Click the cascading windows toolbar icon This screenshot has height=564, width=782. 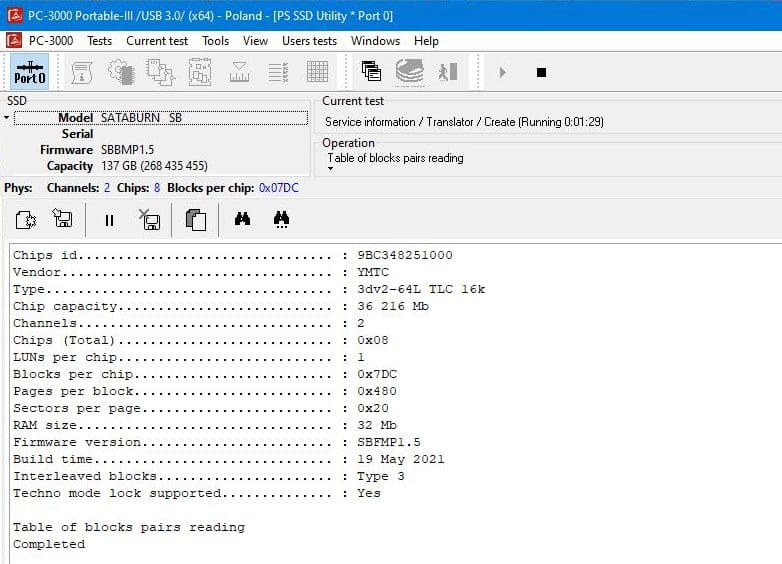point(371,72)
